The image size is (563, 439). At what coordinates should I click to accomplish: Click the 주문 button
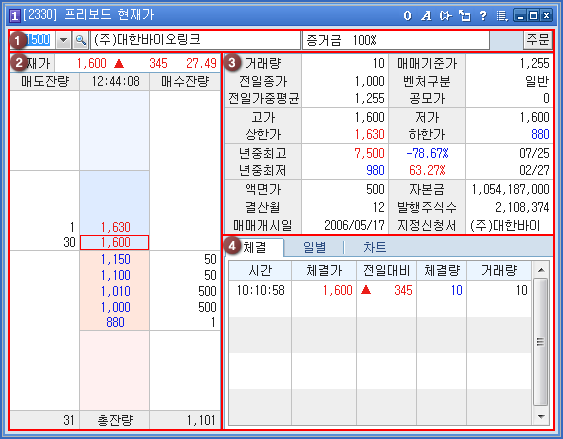pos(538,39)
